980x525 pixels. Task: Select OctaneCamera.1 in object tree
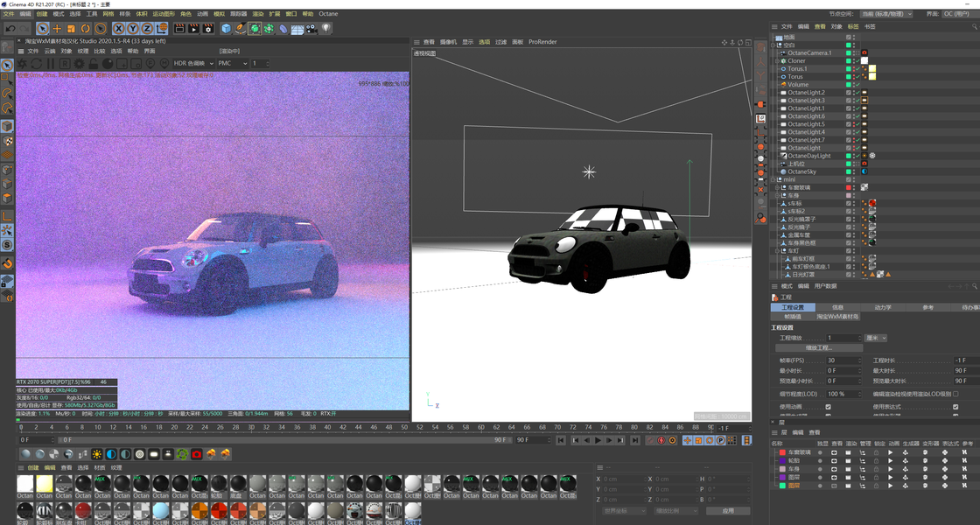pyautogui.click(x=809, y=53)
